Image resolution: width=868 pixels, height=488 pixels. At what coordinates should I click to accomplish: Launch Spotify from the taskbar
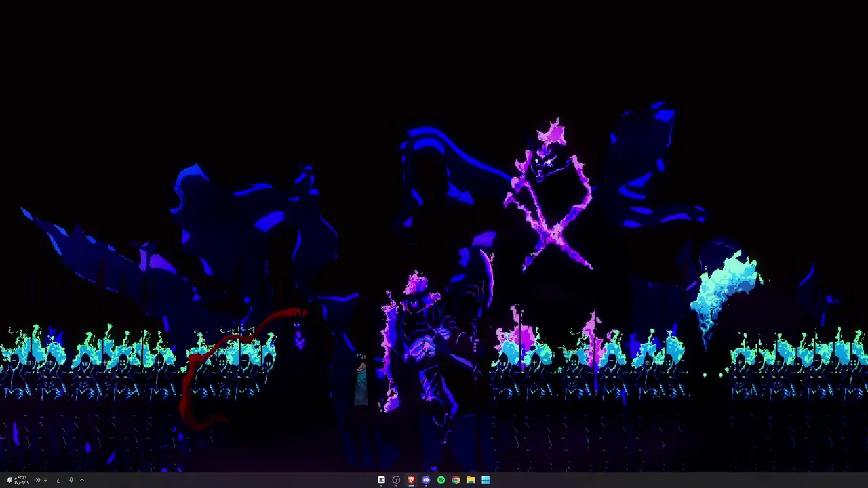click(441, 480)
